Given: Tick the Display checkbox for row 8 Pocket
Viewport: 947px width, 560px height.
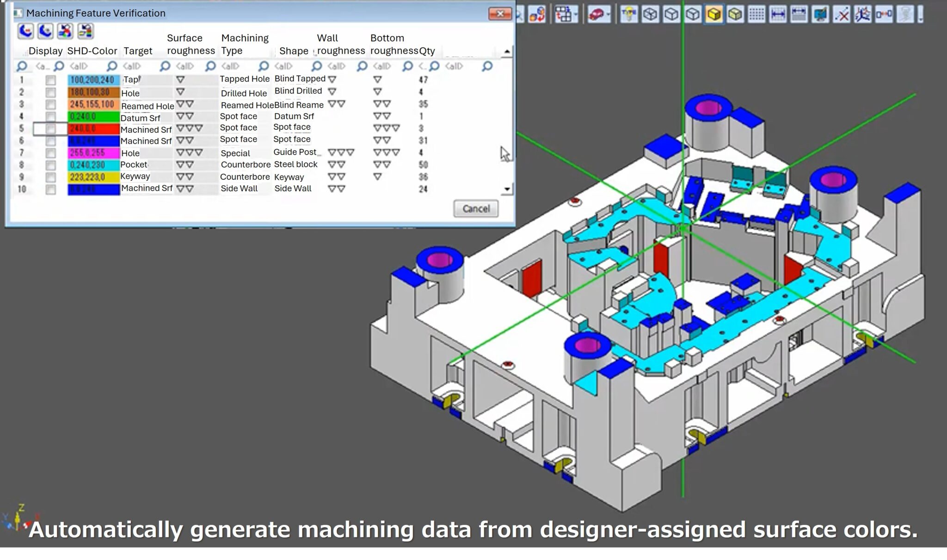Looking at the screenshot, I should [50, 165].
